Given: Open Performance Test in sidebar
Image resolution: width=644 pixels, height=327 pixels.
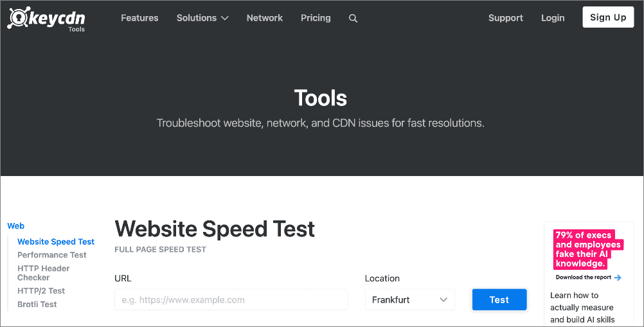Looking at the screenshot, I should tap(52, 255).
